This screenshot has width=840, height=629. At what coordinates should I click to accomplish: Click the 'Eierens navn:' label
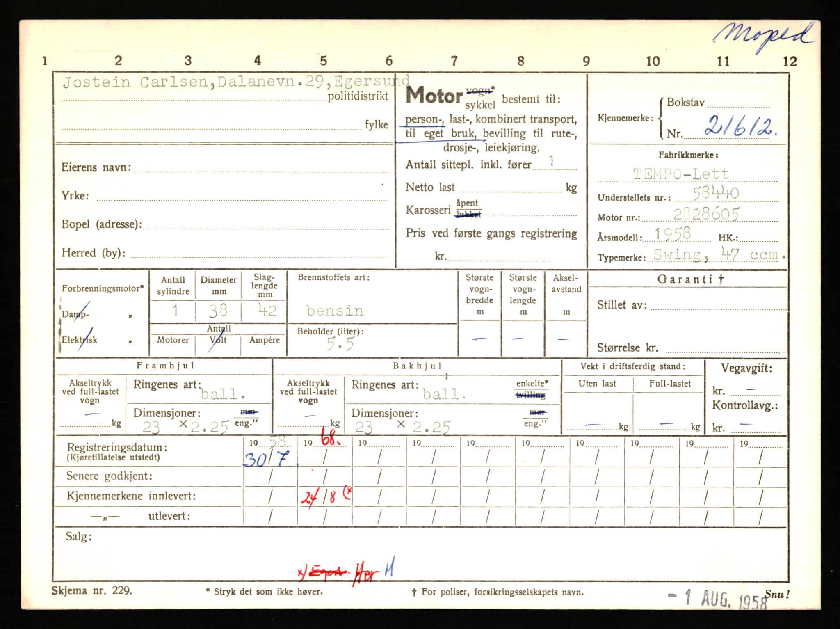tap(96, 167)
